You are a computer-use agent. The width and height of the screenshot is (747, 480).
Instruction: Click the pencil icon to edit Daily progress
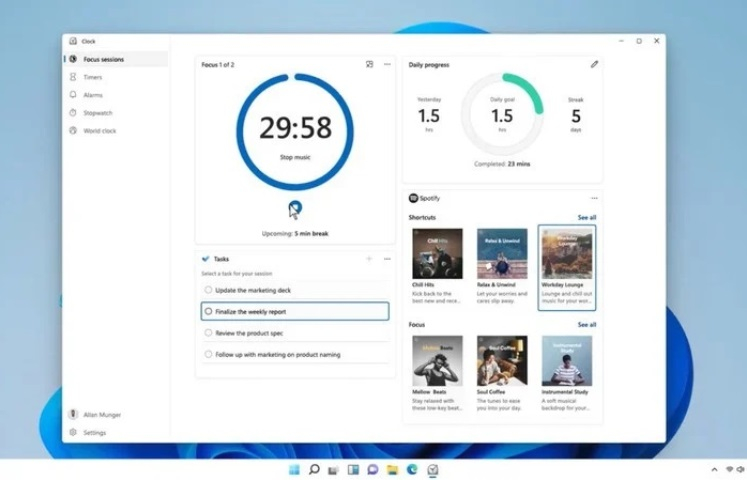coord(594,64)
